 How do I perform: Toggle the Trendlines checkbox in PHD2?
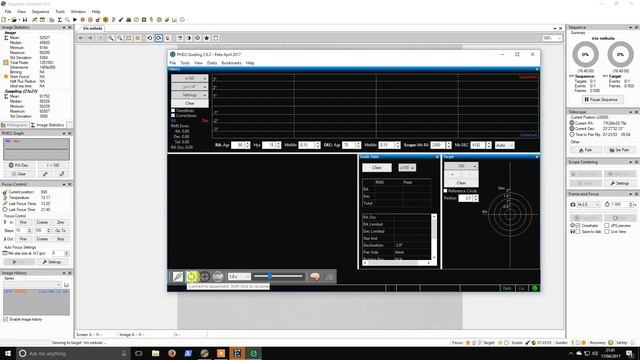tap(173, 111)
